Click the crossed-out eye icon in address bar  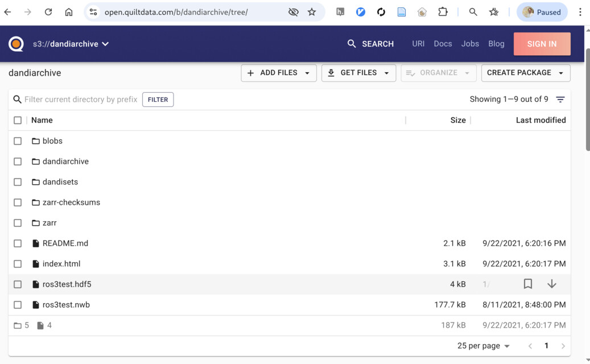point(293,12)
